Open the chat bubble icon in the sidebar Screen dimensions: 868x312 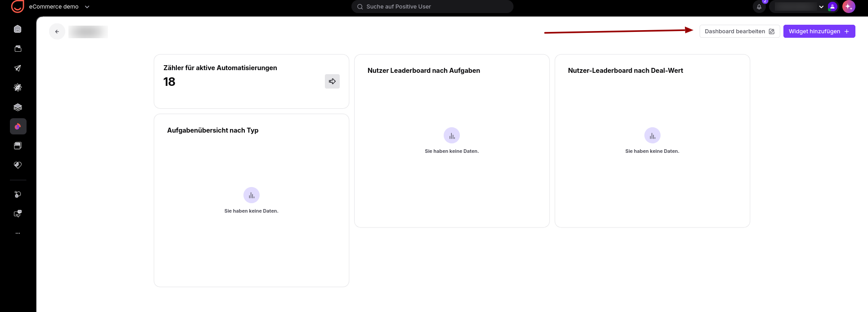[x=18, y=214]
